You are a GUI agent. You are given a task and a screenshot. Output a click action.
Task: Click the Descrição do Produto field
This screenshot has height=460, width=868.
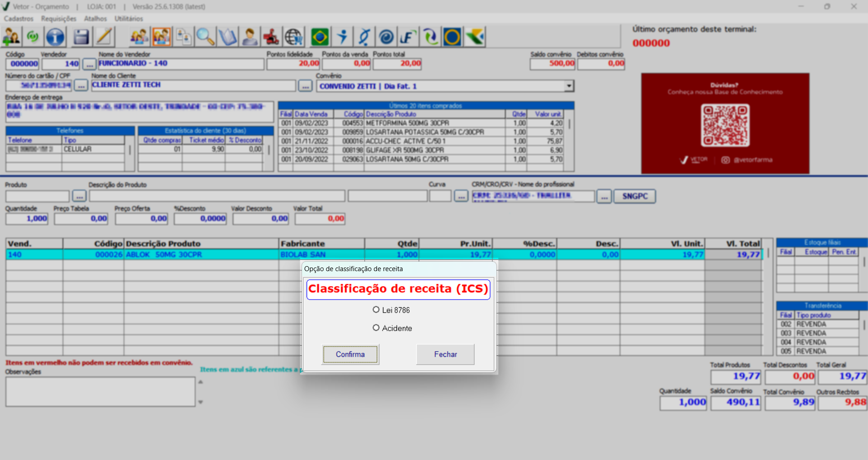(x=217, y=196)
